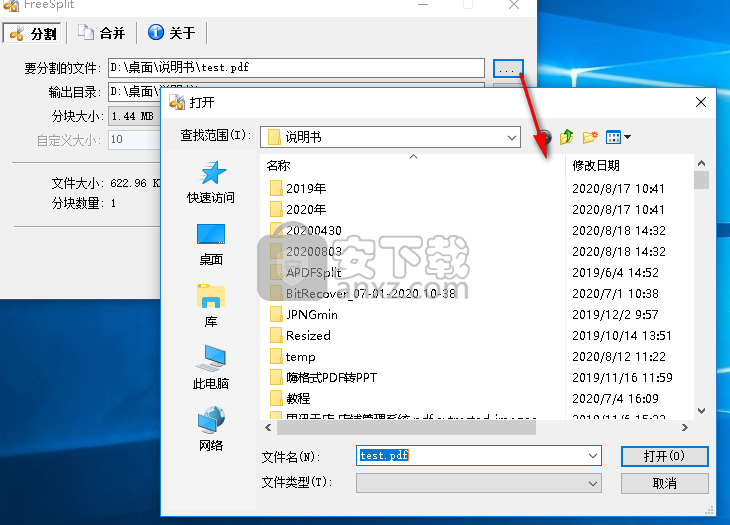Close the 打开 dialog
This screenshot has height=525, width=730.
coord(701,102)
